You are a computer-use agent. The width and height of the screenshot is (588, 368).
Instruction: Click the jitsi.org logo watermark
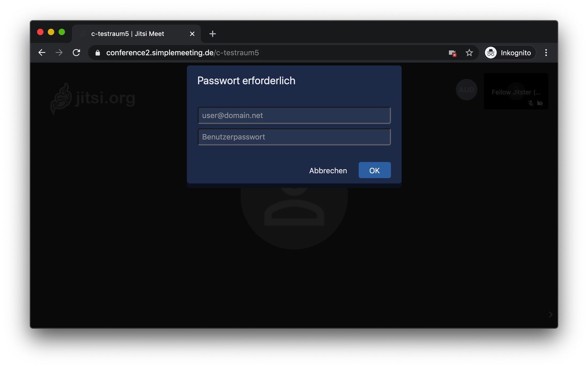tap(93, 98)
